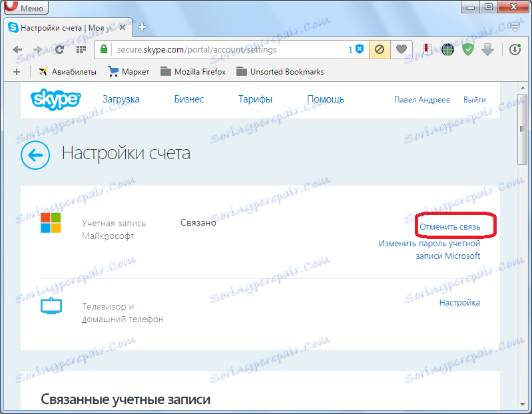Click the Связанные учетные записи heading
The height and width of the screenshot is (414, 532).
[126, 399]
